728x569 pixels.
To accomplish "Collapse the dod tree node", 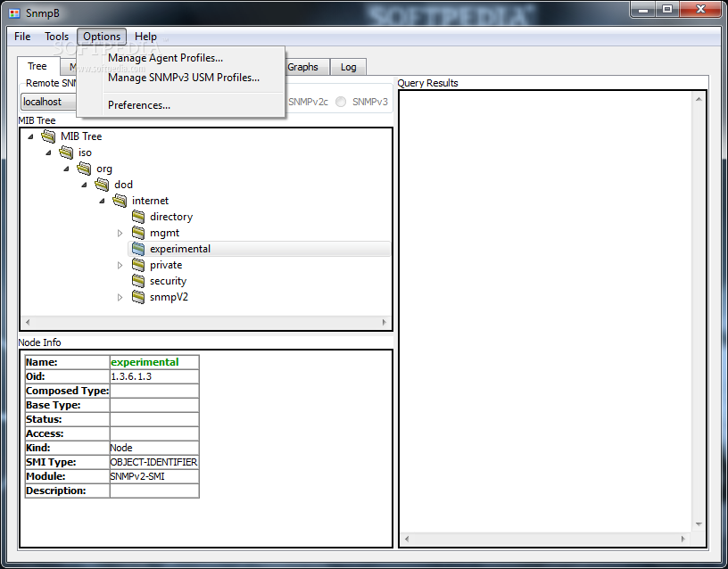I will 84,185.
